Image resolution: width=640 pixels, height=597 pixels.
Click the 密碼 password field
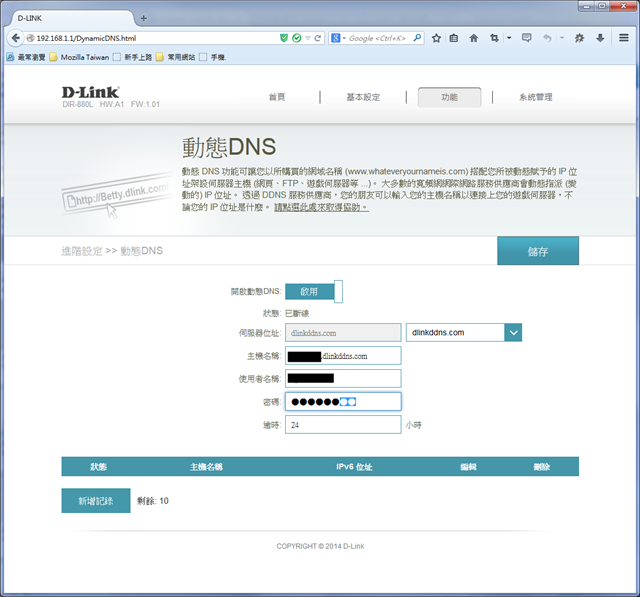[343, 402]
